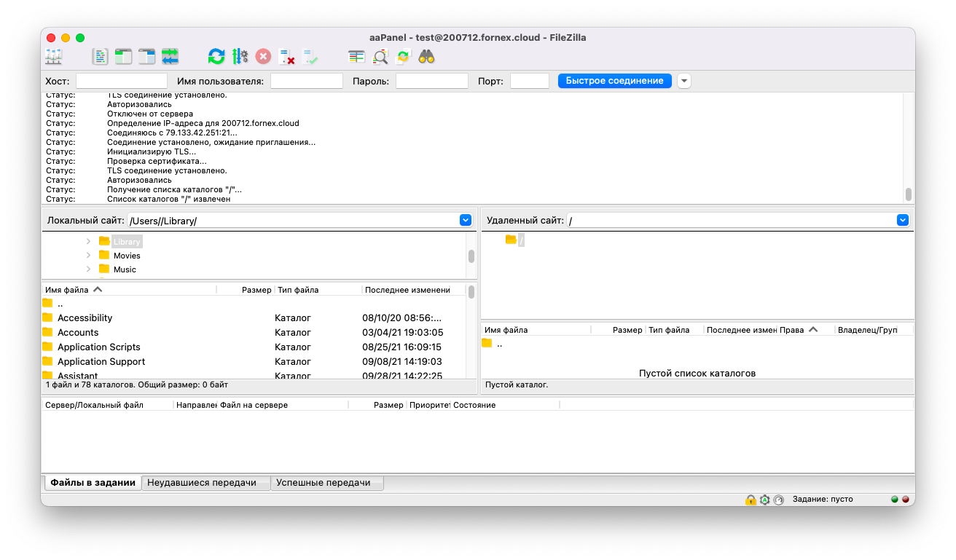Toggle local directory tree display icon
Viewport: 956px width, 560px height.
124,56
